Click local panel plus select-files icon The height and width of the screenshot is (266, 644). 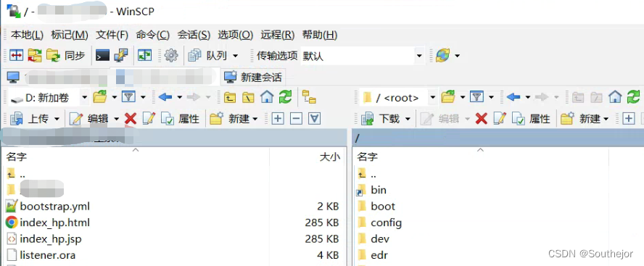point(278,119)
